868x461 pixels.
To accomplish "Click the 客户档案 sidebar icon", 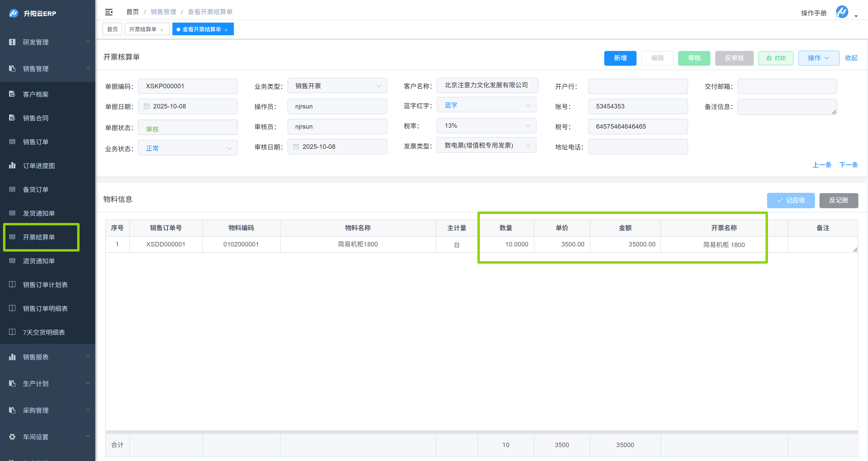I will [12, 94].
